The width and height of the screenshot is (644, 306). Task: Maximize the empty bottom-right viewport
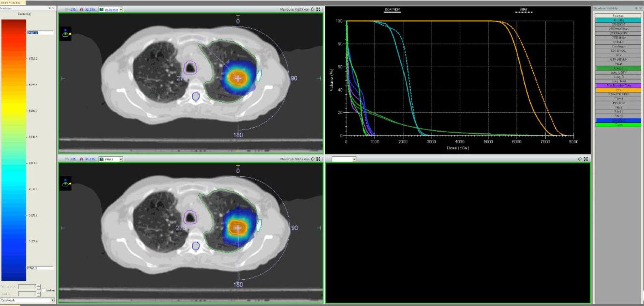click(586, 159)
